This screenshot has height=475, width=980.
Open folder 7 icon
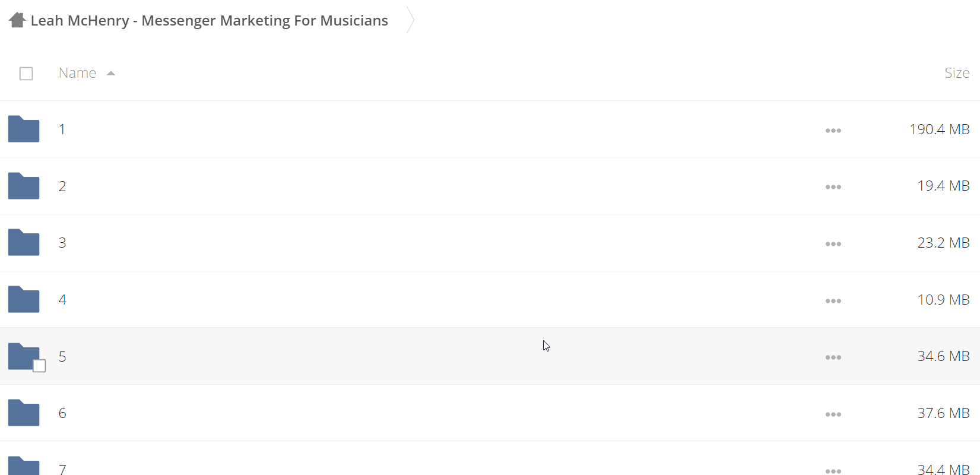[24, 466]
